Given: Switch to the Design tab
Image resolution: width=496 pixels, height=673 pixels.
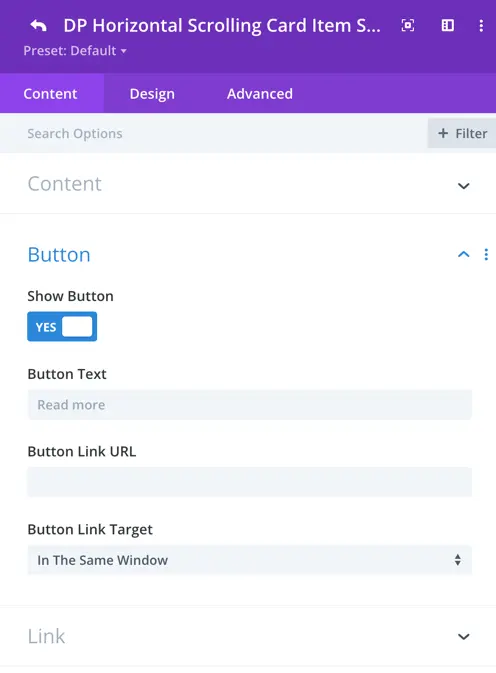Looking at the screenshot, I should click(x=152, y=94).
